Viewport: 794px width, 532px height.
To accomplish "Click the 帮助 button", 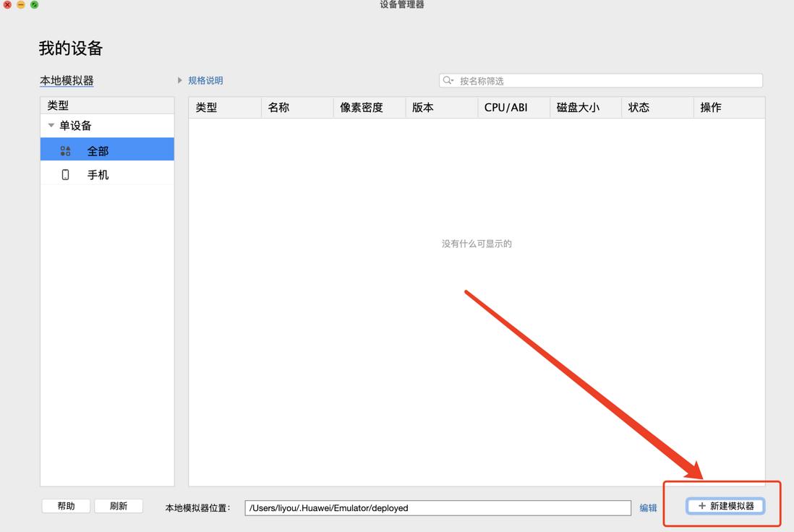I will pyautogui.click(x=66, y=506).
